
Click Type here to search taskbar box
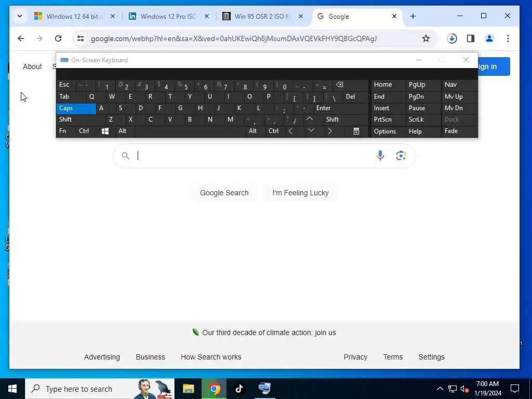coord(100,389)
